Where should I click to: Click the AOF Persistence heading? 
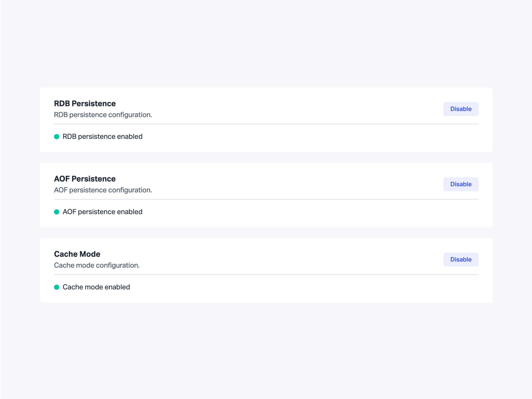[x=85, y=179]
